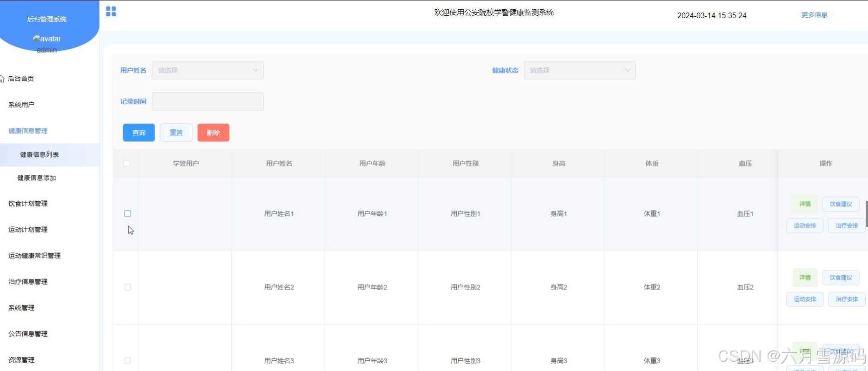The image size is (868, 371).
Task: Expand 系统用户 menu
Action: tap(21, 105)
